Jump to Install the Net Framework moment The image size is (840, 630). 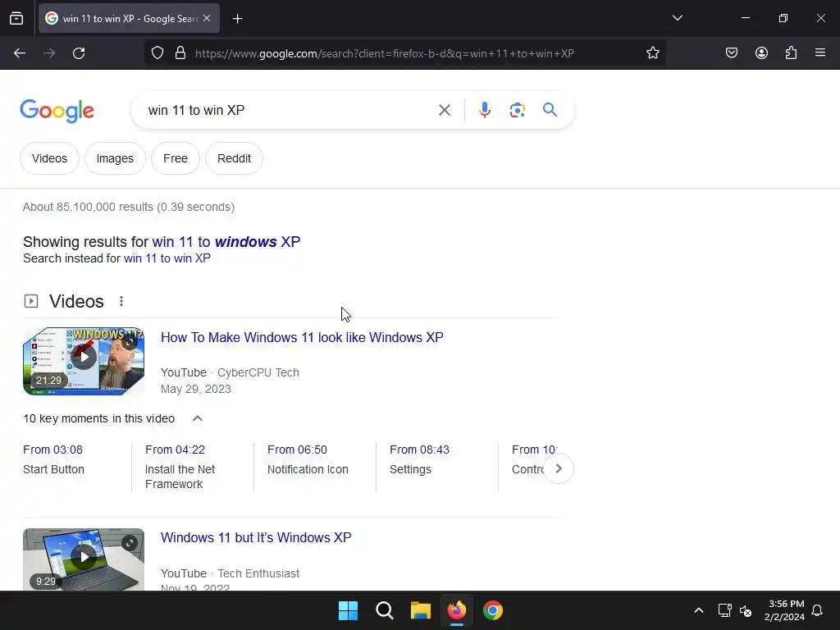coord(180,467)
